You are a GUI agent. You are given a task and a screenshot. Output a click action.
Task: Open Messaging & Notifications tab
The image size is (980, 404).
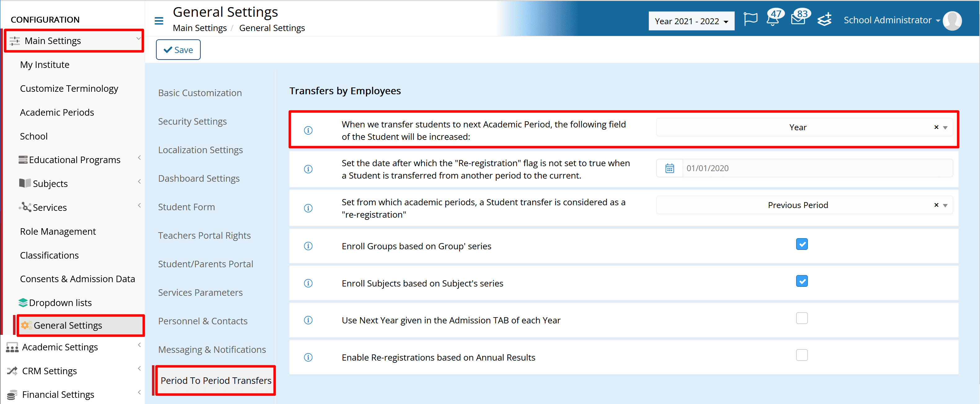[x=212, y=350]
